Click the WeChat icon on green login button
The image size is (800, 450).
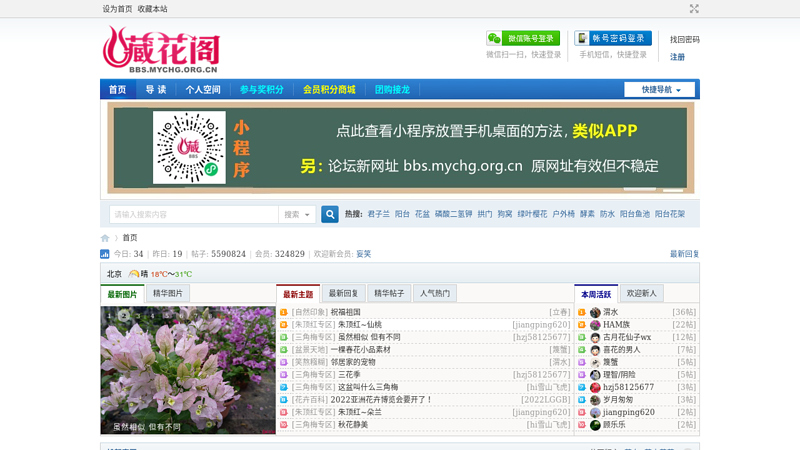[494, 38]
